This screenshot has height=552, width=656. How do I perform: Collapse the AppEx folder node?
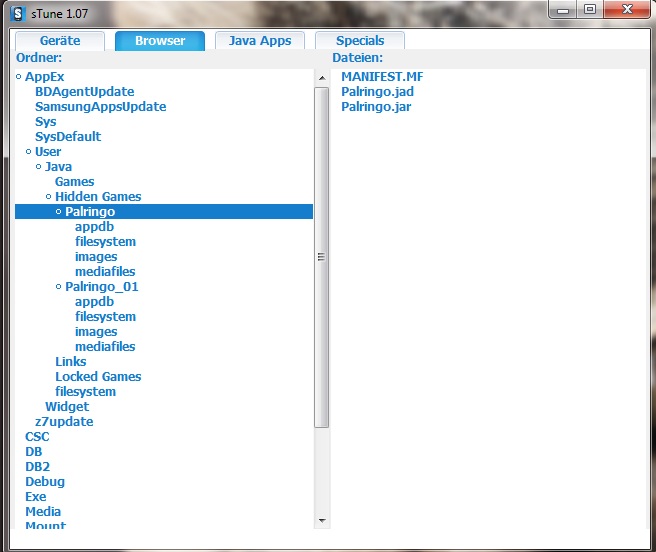click(18, 77)
